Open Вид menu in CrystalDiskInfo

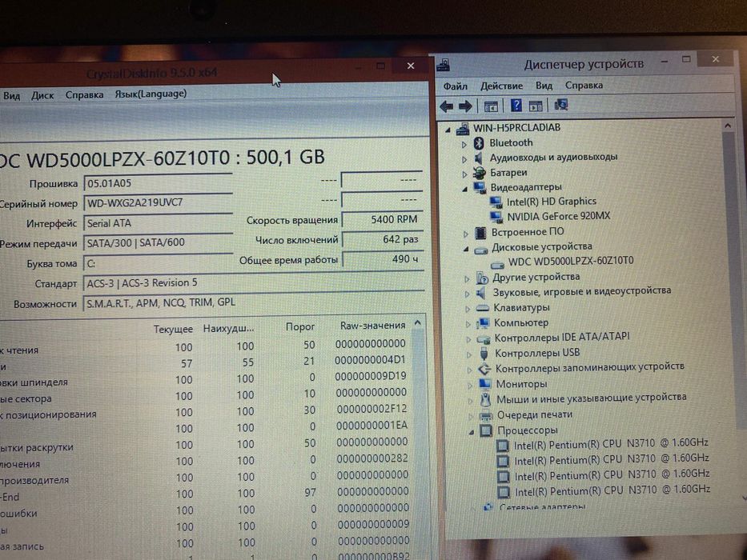(12, 96)
